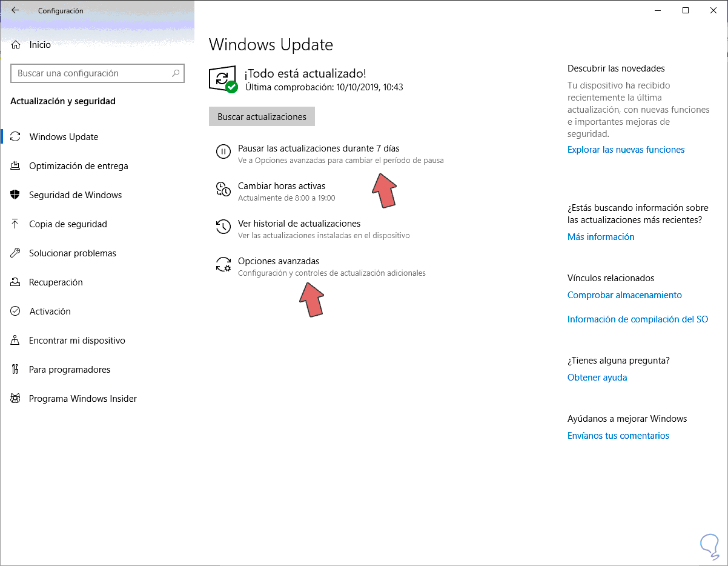Click the Solucionar problemas wrench icon
Viewport: 728px width, 566px height.
coord(16,253)
